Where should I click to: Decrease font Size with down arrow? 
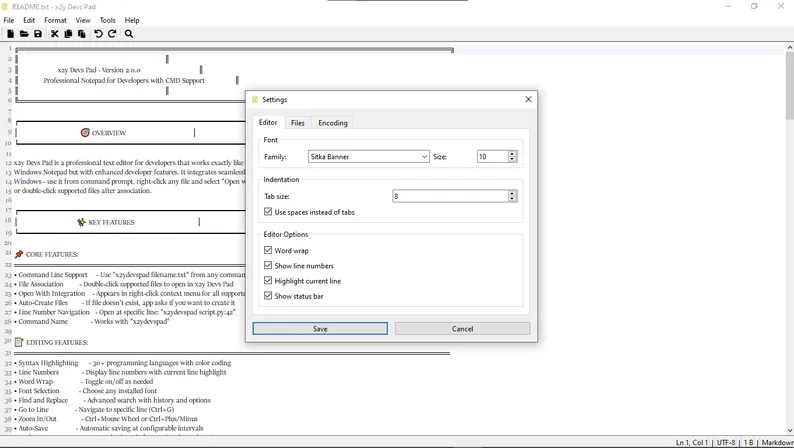point(512,159)
